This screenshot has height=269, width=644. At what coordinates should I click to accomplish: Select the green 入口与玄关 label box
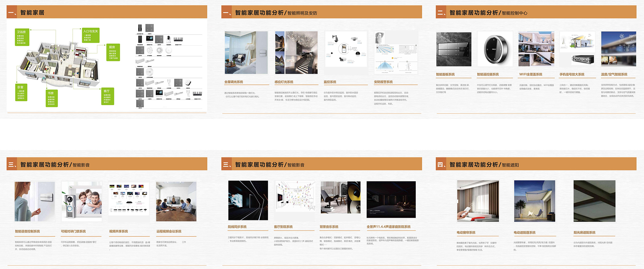coord(90,35)
